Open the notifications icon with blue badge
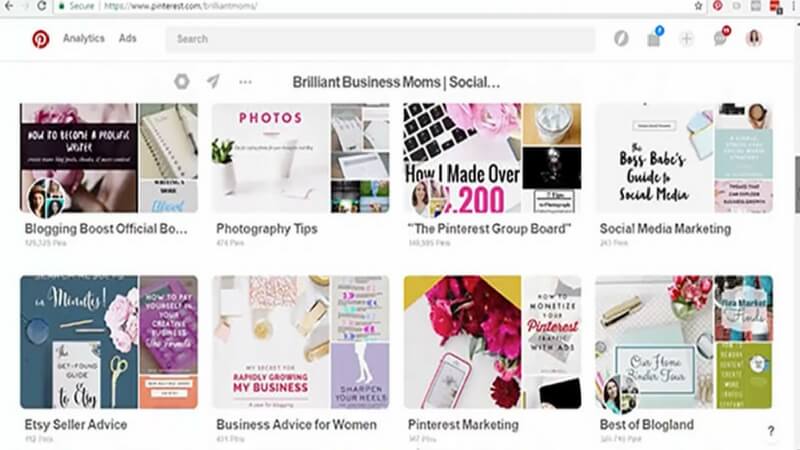The width and height of the screenshot is (800, 450). click(654, 39)
